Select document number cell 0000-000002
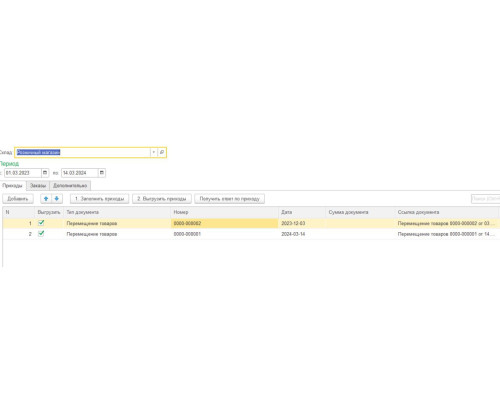The height and width of the screenshot is (400, 500). tap(224, 223)
